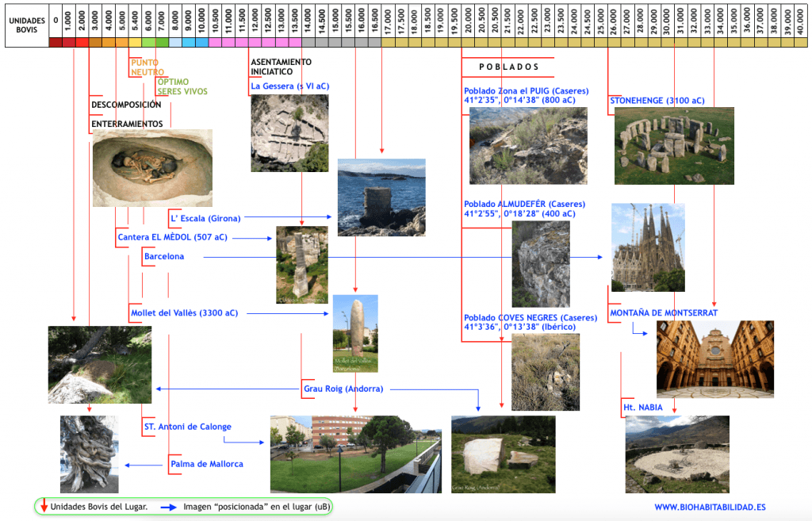
Task: Select the "POBLADOS" heading
Action: [508, 67]
